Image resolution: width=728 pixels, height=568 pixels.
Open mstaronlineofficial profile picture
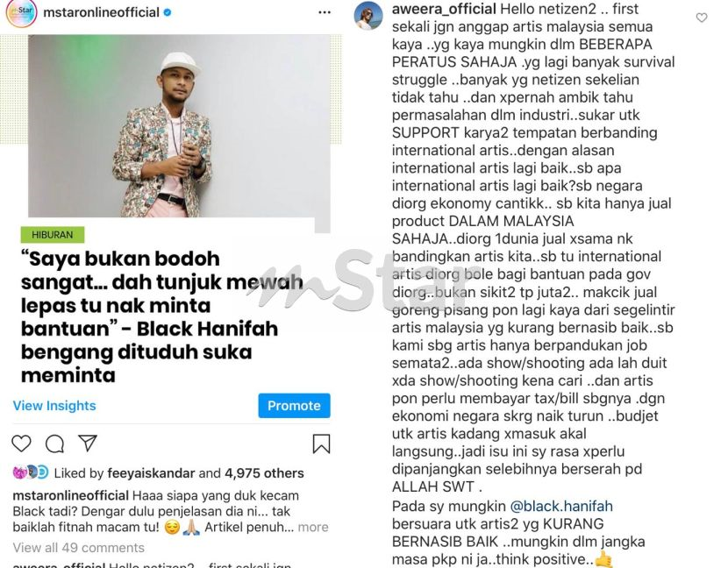point(21,12)
